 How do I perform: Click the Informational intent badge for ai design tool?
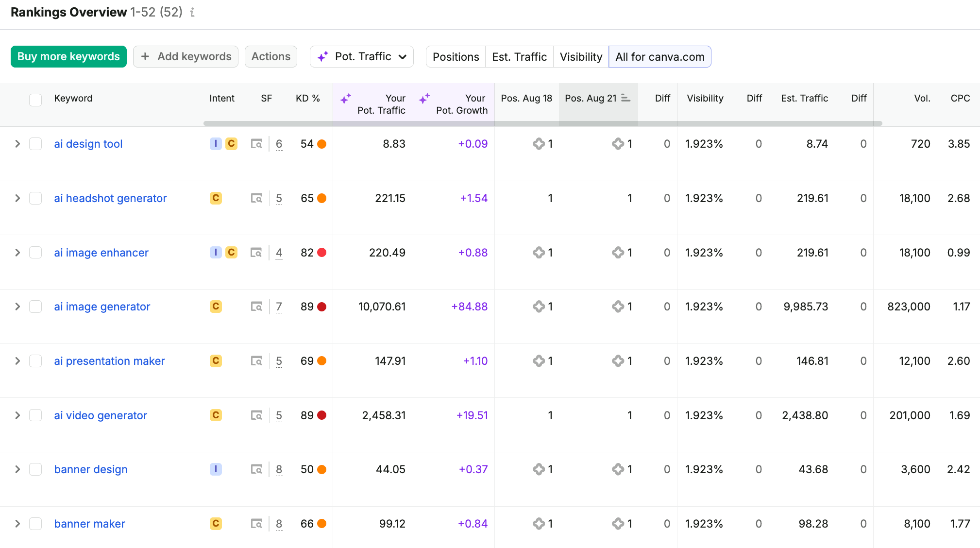(x=216, y=144)
